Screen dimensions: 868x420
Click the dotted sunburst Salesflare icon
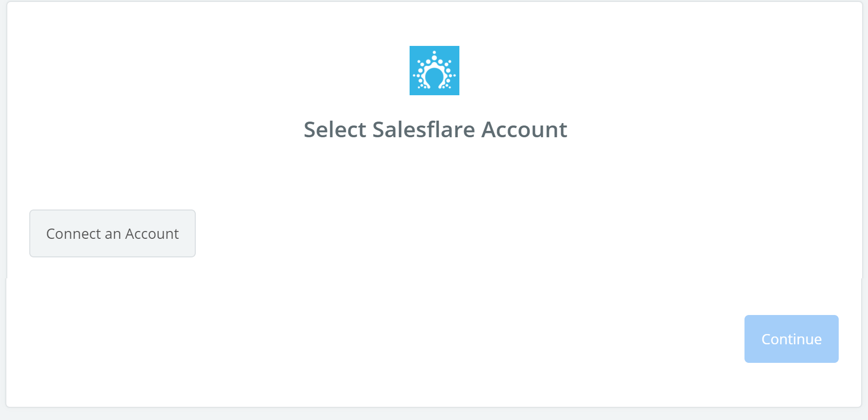click(x=434, y=70)
